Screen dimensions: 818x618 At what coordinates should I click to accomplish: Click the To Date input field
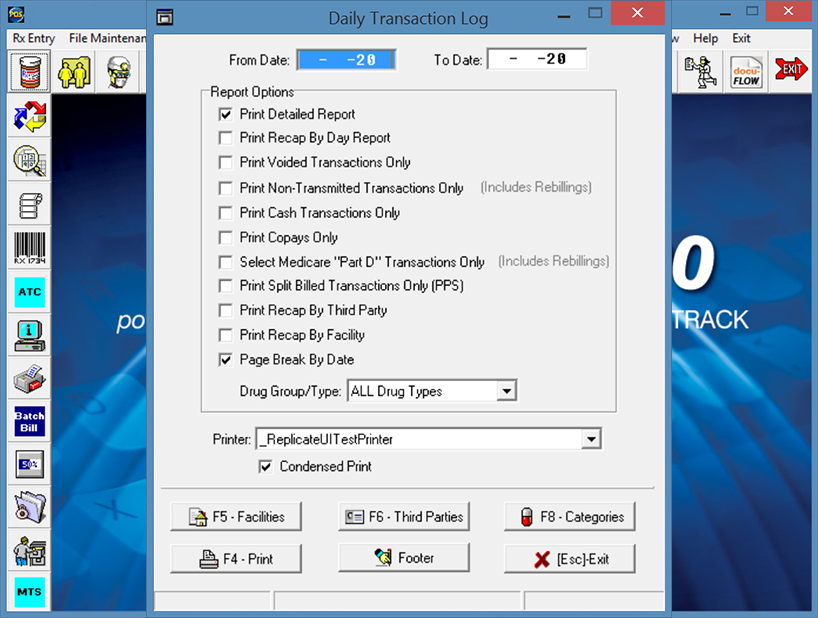pyautogui.click(x=537, y=60)
